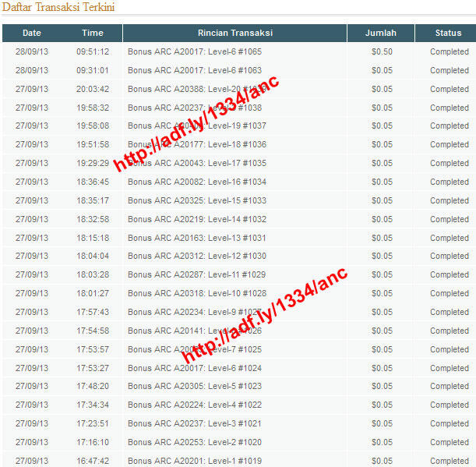Click the $0.50 amount entry

382,51
